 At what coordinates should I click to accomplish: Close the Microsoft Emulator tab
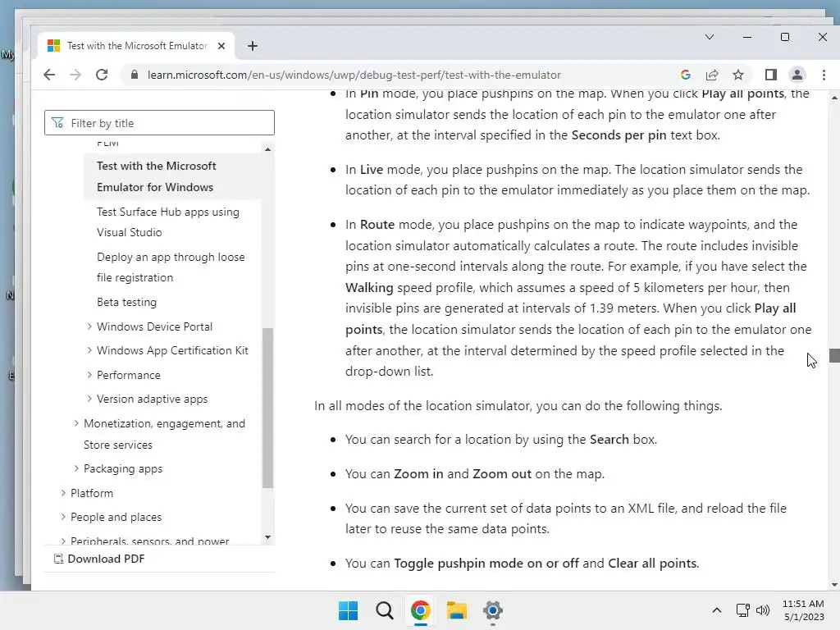click(221, 46)
